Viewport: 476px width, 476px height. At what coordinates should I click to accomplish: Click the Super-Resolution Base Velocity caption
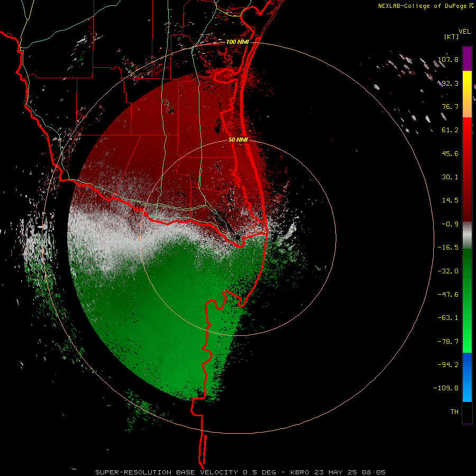click(240, 472)
